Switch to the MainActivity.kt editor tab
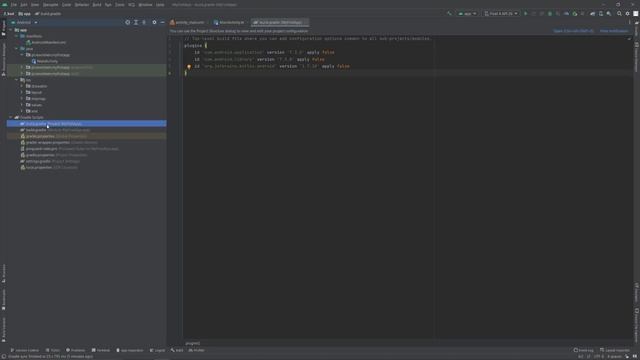 229,22
